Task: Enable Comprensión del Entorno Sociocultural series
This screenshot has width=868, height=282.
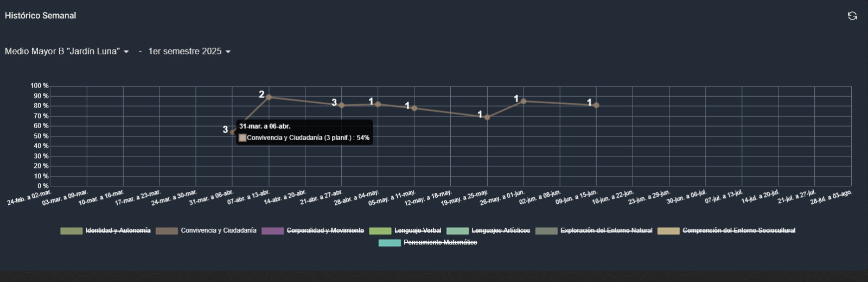Action: click(x=738, y=230)
